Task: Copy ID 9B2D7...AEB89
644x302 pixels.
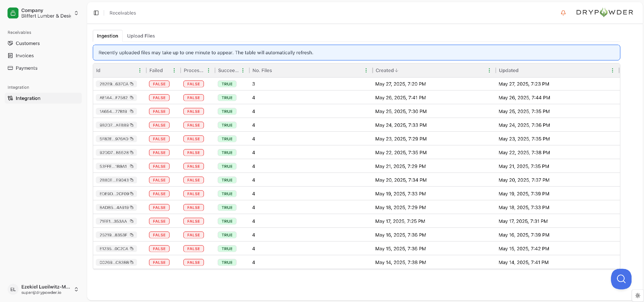Action: tap(132, 125)
